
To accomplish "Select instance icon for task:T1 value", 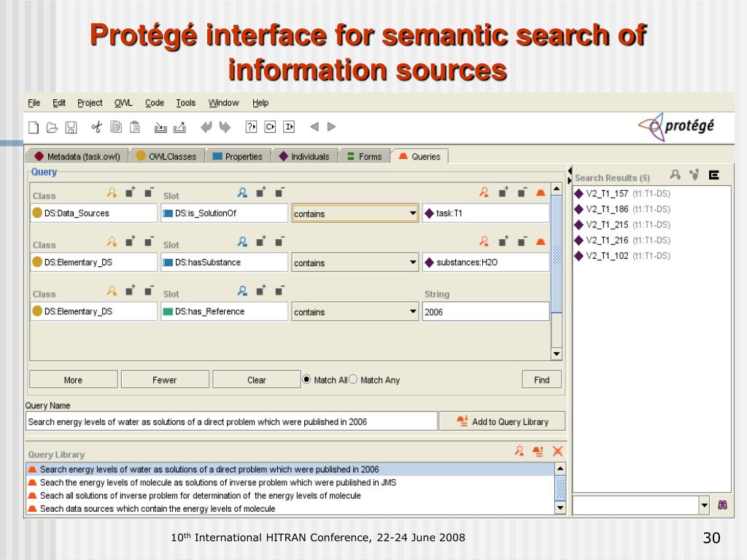I will tap(484, 192).
